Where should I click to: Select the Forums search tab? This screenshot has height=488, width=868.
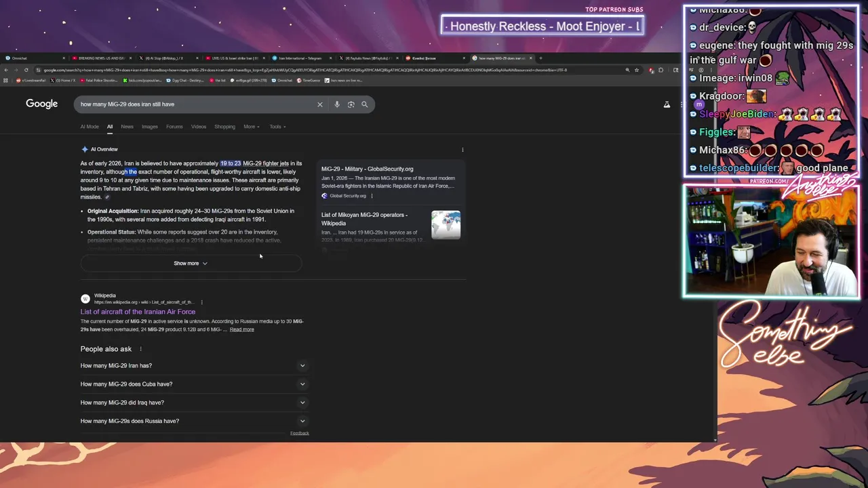tap(174, 127)
